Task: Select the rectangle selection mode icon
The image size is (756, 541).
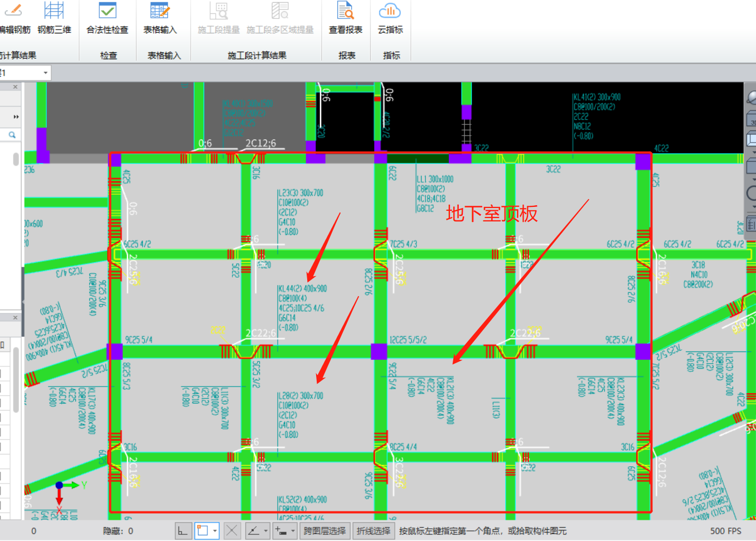Action: [x=202, y=531]
